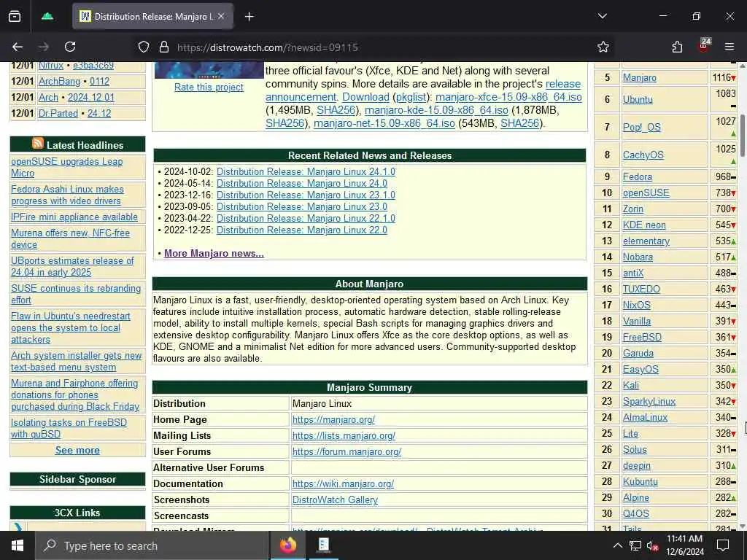Open the IPFire mini appliance available headline
The image size is (747, 560).
[x=74, y=217]
